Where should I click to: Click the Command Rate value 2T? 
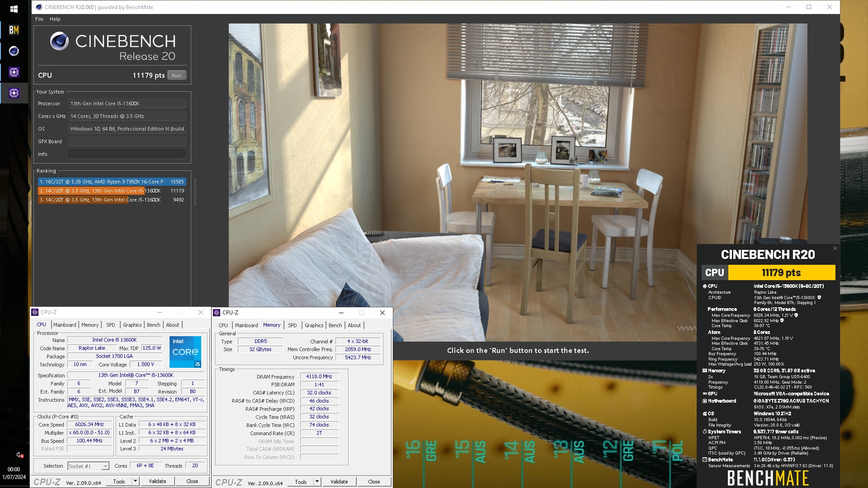point(319,433)
